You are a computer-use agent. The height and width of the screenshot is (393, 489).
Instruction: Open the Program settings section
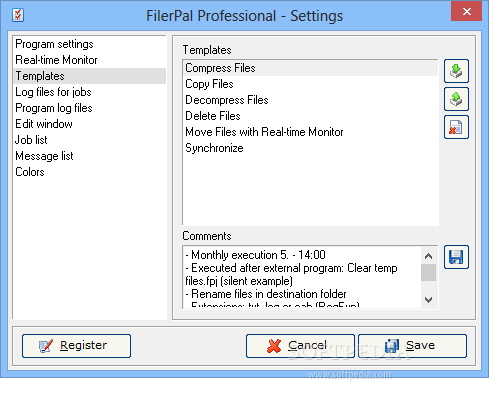tap(54, 44)
